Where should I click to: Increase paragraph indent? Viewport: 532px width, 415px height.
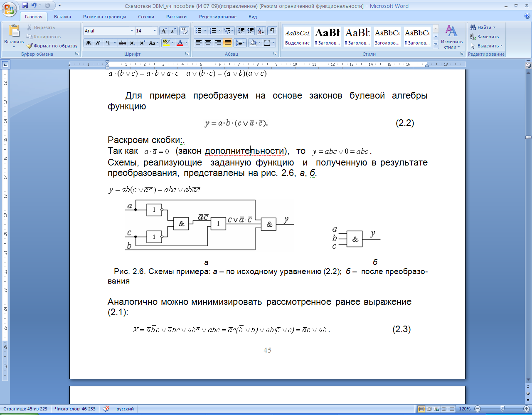pos(251,31)
